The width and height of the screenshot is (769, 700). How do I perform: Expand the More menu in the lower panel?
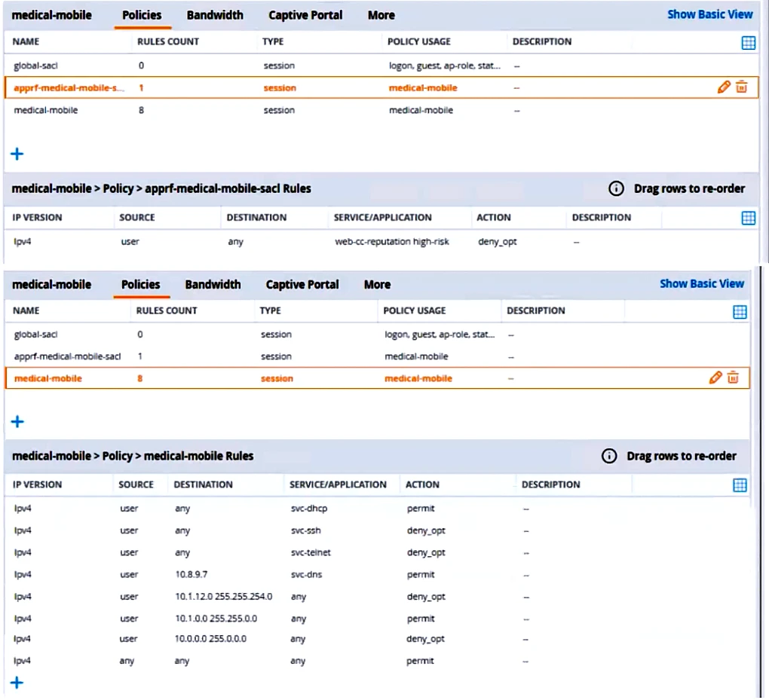[x=377, y=285]
